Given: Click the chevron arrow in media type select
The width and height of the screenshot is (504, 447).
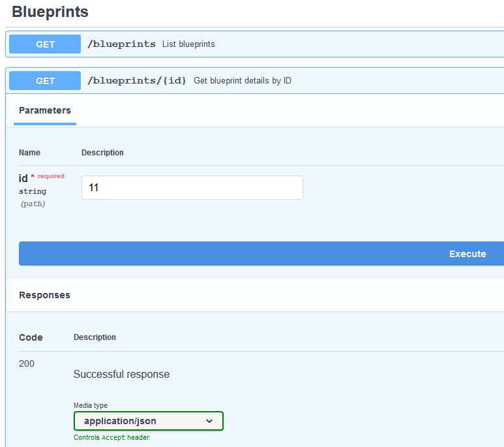Looking at the screenshot, I should [x=209, y=421].
